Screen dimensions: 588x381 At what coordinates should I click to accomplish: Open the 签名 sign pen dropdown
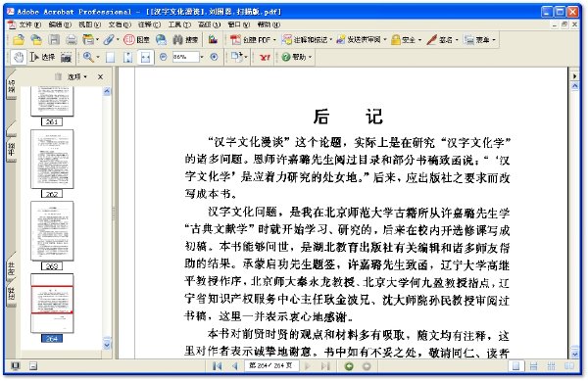pos(443,39)
